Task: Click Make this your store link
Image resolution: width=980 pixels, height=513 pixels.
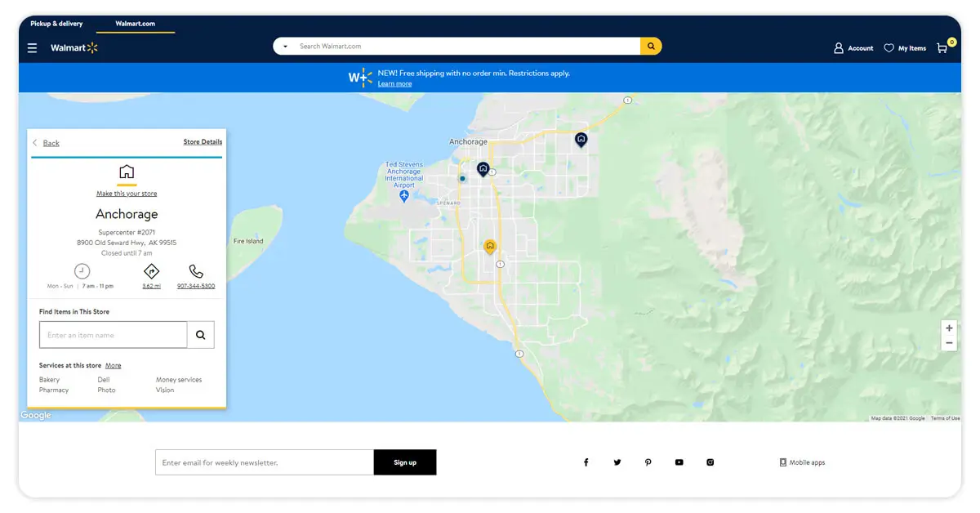Action: tap(127, 194)
